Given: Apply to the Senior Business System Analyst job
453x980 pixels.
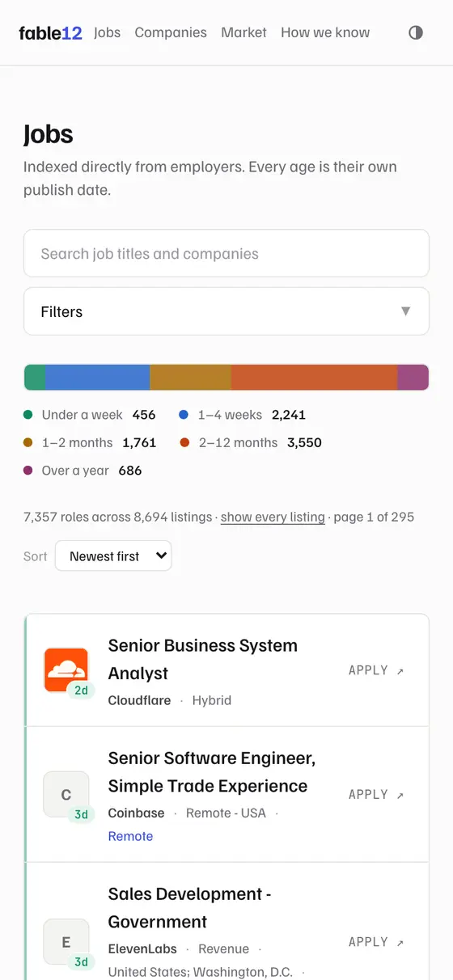Looking at the screenshot, I should click(376, 670).
